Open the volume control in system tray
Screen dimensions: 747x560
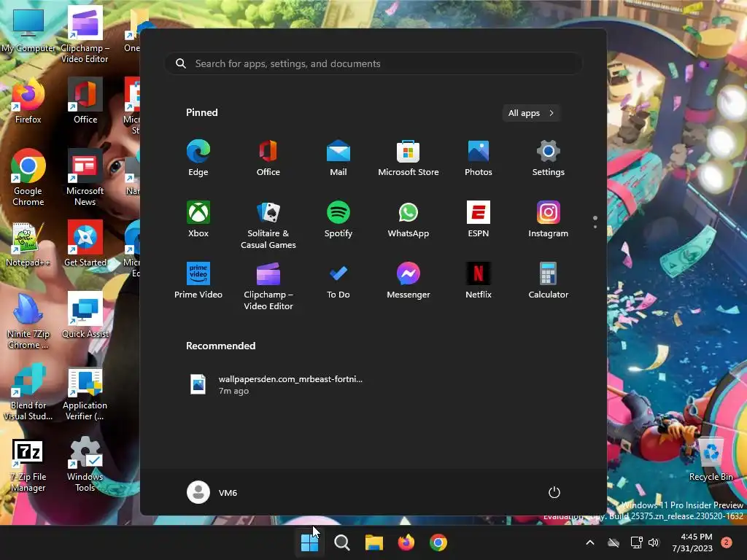(654, 542)
